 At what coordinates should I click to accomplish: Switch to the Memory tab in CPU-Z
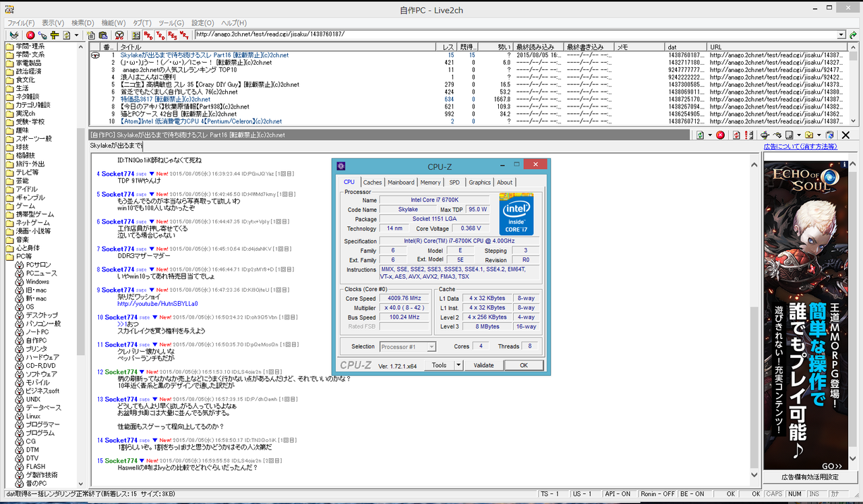point(430,183)
